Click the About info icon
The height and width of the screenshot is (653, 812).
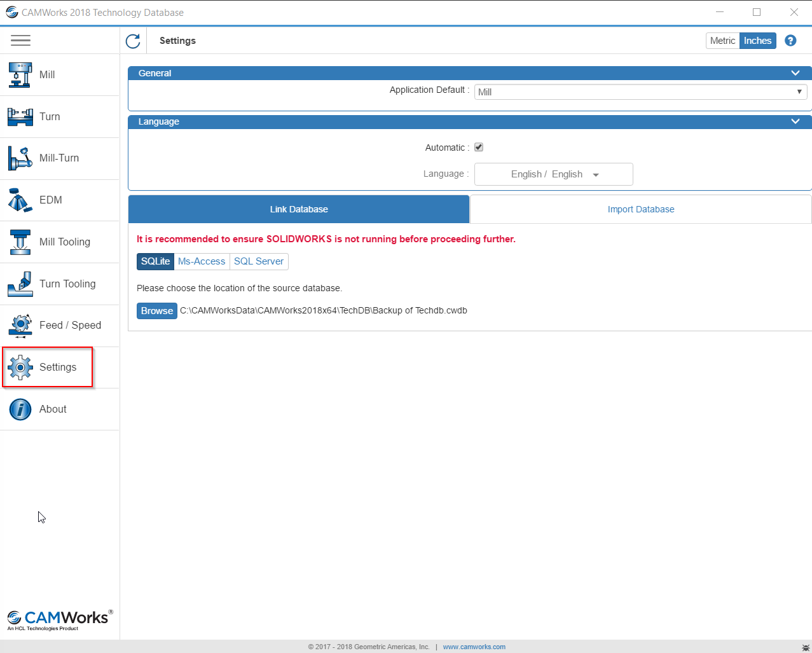click(x=20, y=409)
